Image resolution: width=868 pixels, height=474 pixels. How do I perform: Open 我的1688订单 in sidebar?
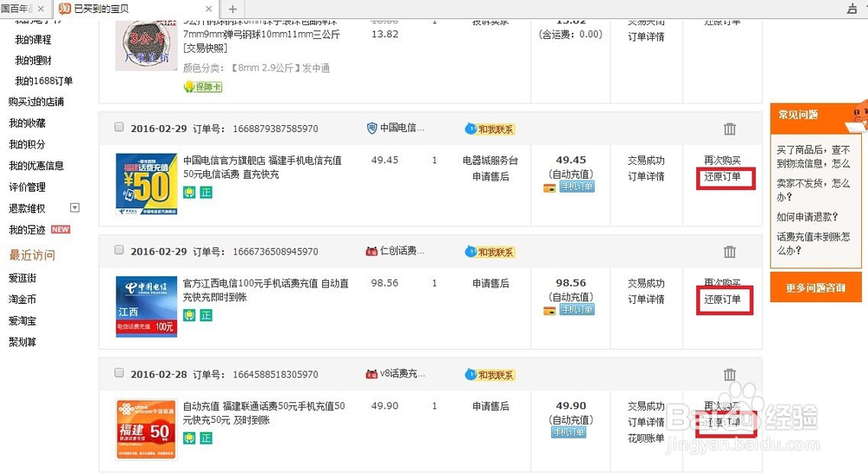click(43, 81)
